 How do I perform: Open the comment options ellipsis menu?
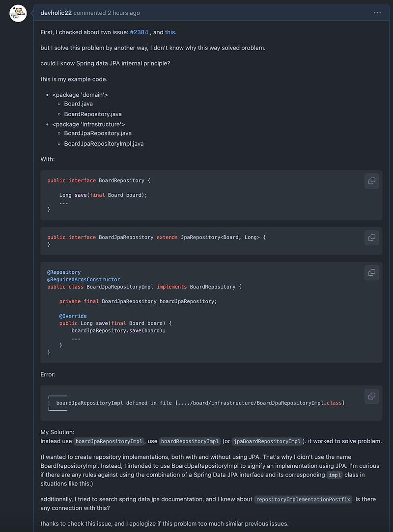pyautogui.click(x=377, y=13)
